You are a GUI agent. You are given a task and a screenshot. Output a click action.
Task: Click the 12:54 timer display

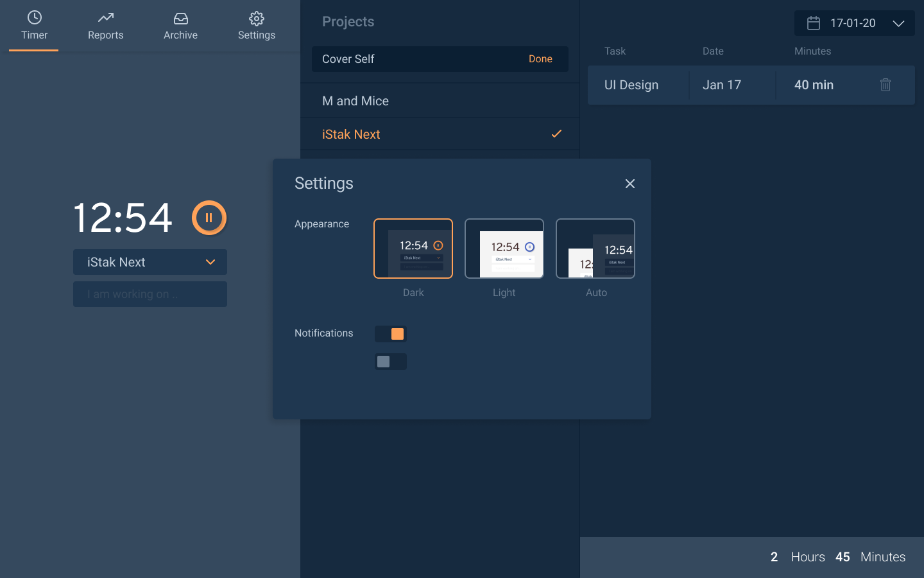123,218
